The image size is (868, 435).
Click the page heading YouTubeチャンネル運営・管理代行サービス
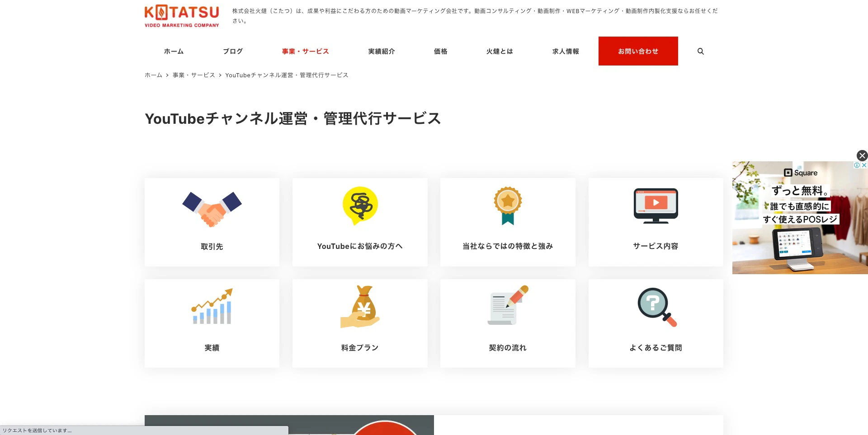pos(293,118)
